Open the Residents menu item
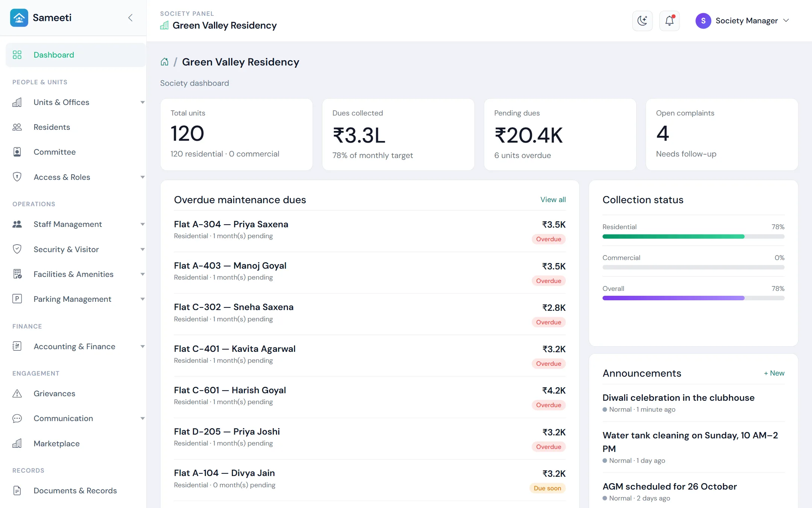 pyautogui.click(x=76, y=127)
